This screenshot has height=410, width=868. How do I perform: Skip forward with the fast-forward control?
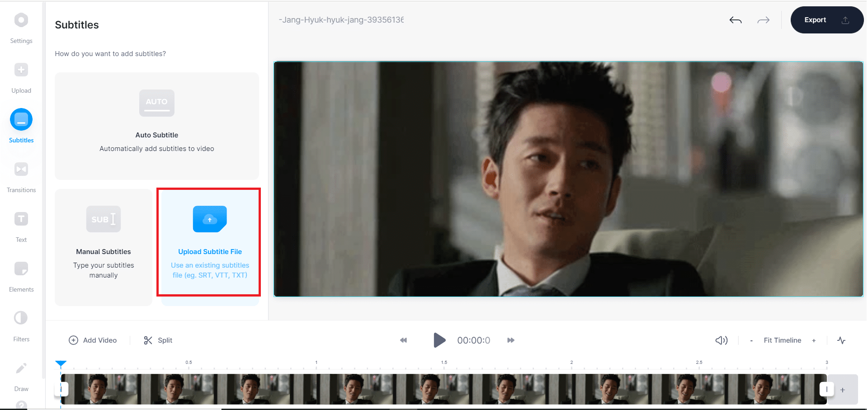[510, 340]
